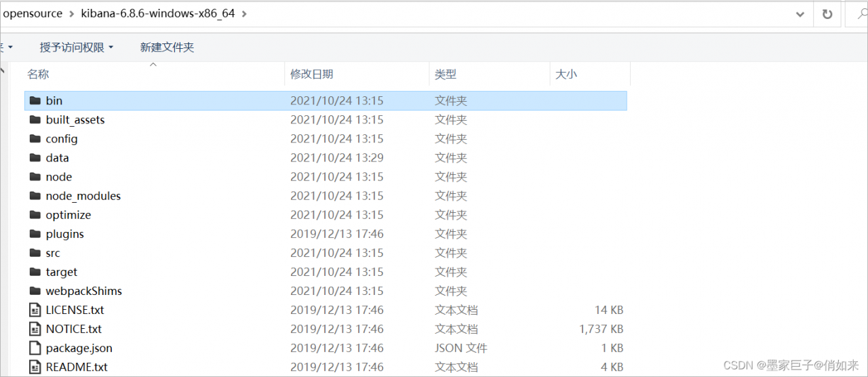Click the data folder icon
868x377 pixels.
click(35, 157)
